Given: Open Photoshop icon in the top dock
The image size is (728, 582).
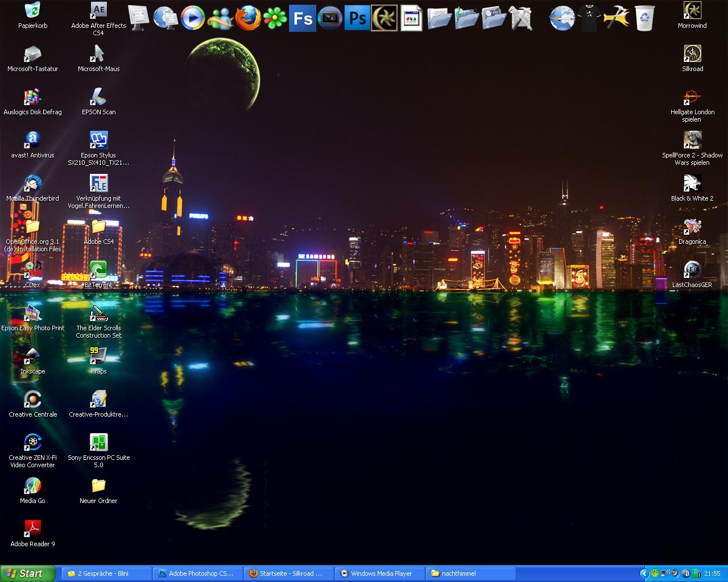Looking at the screenshot, I should (x=357, y=18).
